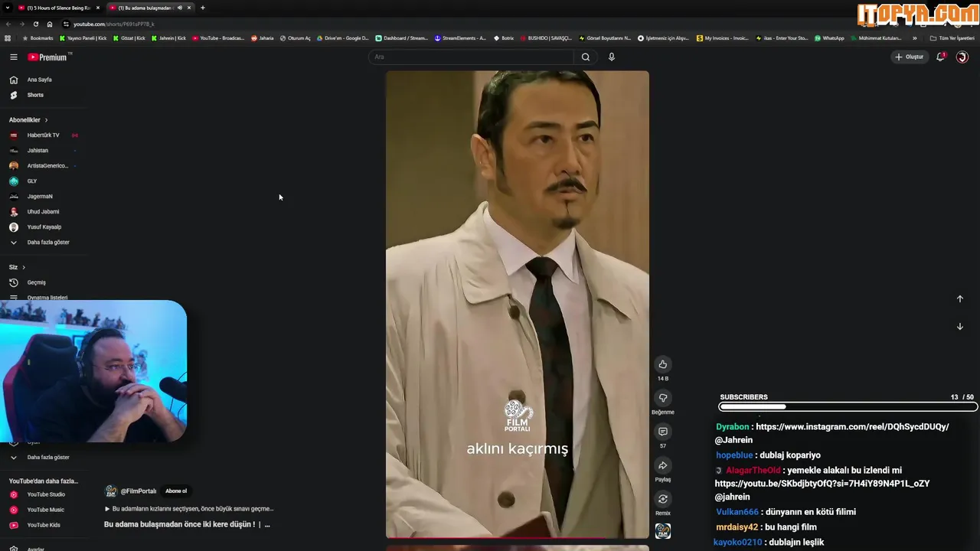
Task: Click in the YouTube search field
Action: tap(471, 57)
